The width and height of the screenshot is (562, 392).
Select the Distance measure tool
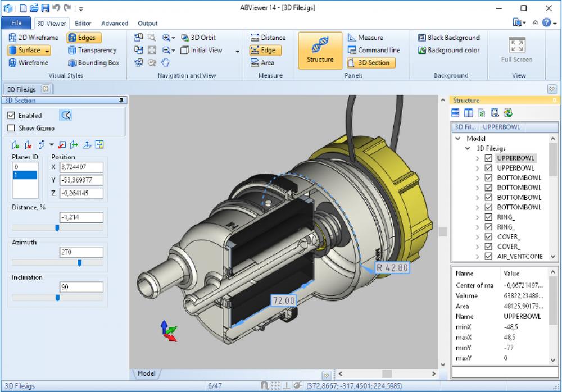pos(268,38)
